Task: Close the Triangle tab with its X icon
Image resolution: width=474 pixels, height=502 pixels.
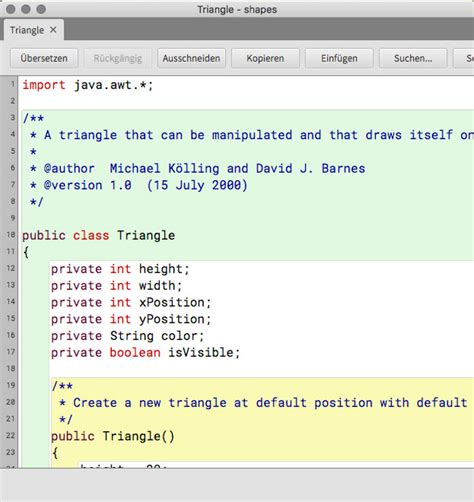Action: (x=53, y=30)
